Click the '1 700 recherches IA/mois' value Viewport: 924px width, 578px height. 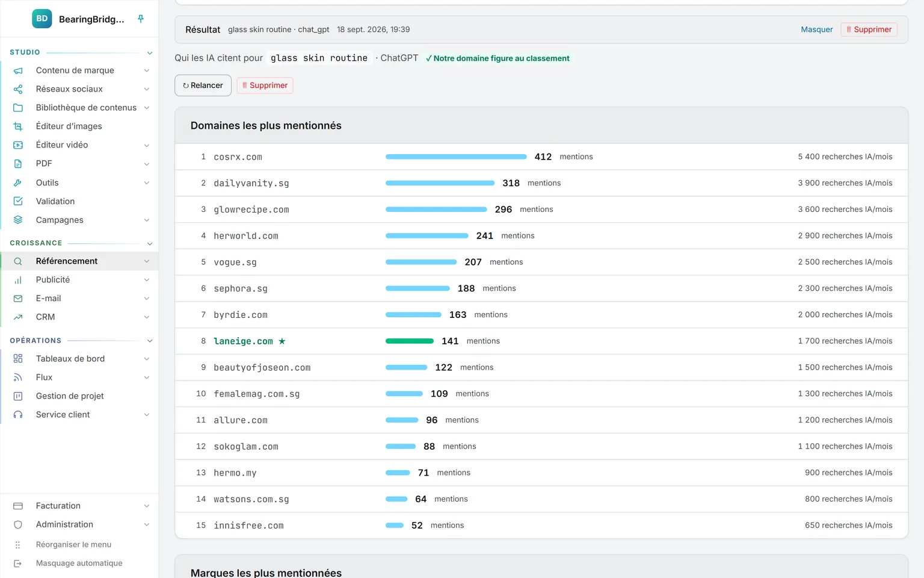[x=845, y=341]
